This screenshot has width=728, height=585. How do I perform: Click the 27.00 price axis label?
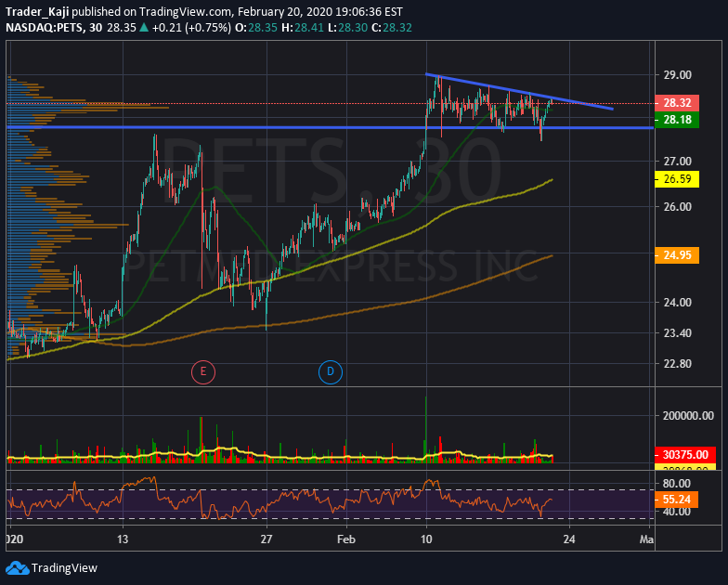point(678,162)
